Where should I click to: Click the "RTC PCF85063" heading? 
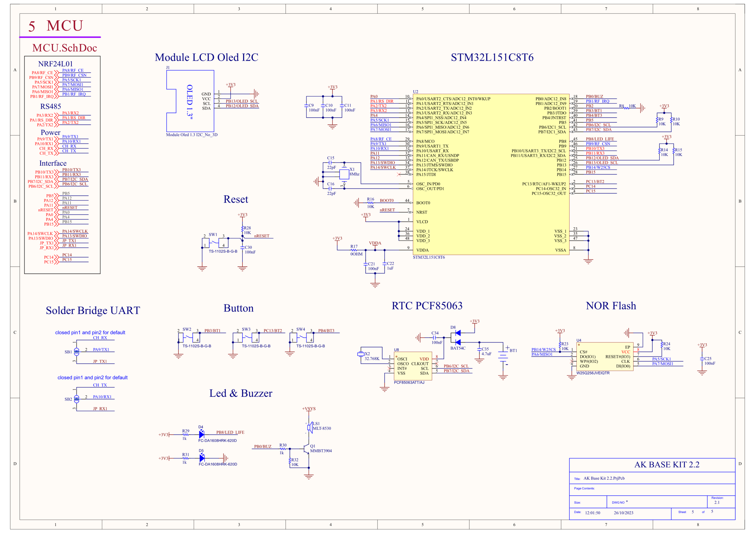click(427, 306)
